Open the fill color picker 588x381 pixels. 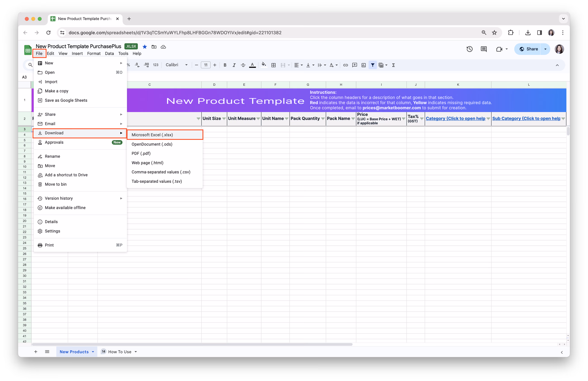(x=264, y=65)
